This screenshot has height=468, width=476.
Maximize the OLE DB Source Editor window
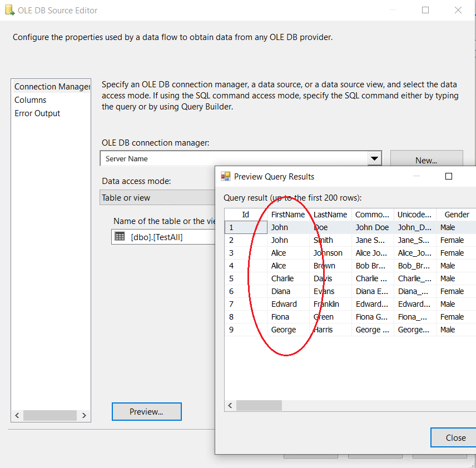pyautogui.click(x=425, y=10)
